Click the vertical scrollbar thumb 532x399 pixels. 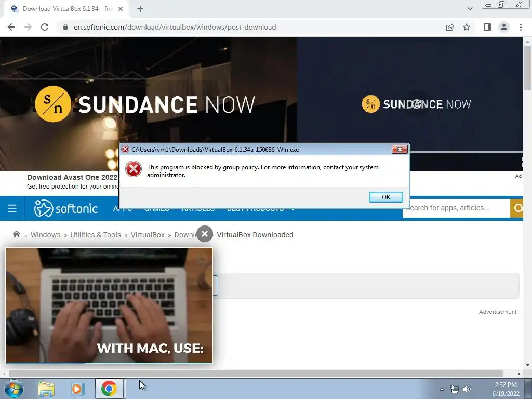coord(527,68)
